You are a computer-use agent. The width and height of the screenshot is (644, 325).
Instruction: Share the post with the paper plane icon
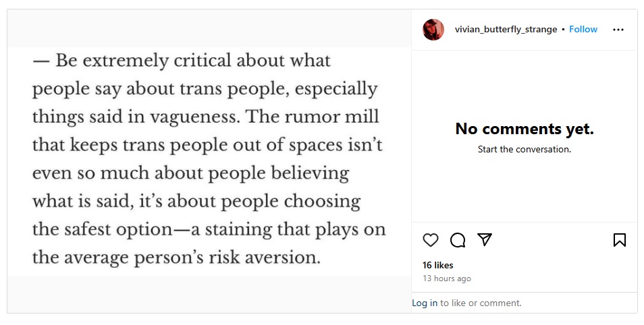(485, 239)
